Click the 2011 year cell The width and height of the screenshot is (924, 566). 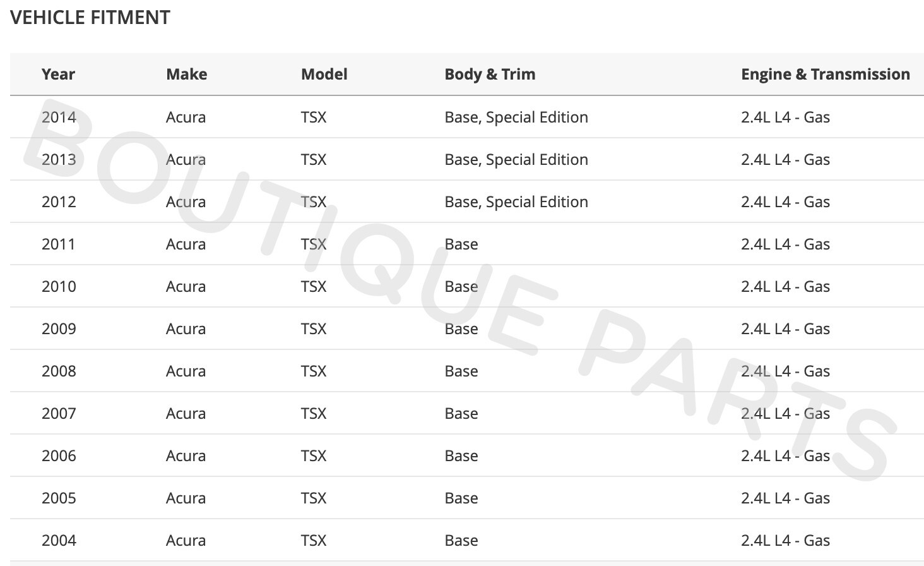click(x=58, y=244)
